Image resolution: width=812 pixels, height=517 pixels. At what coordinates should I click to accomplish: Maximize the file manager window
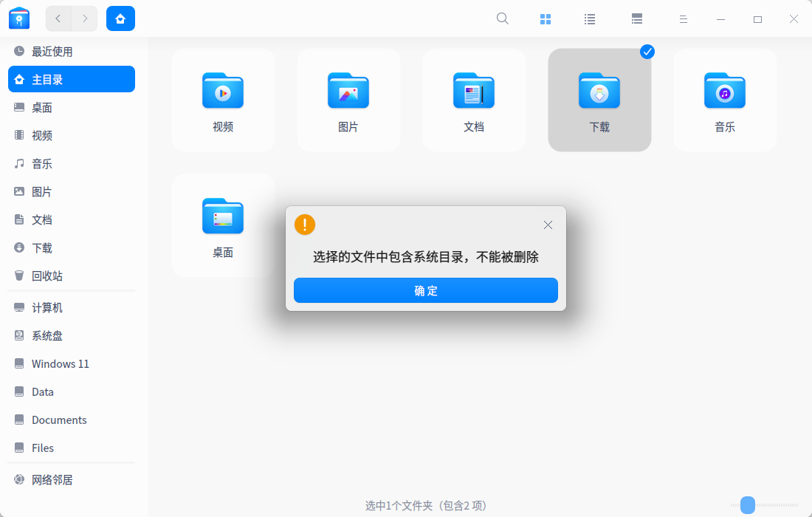point(757,19)
